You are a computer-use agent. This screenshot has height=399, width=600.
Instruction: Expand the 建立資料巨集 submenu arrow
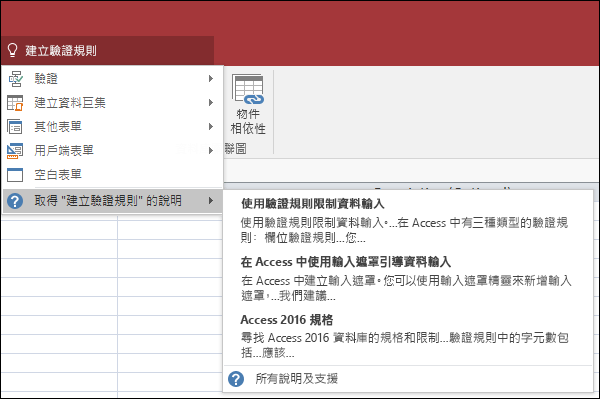(x=211, y=103)
